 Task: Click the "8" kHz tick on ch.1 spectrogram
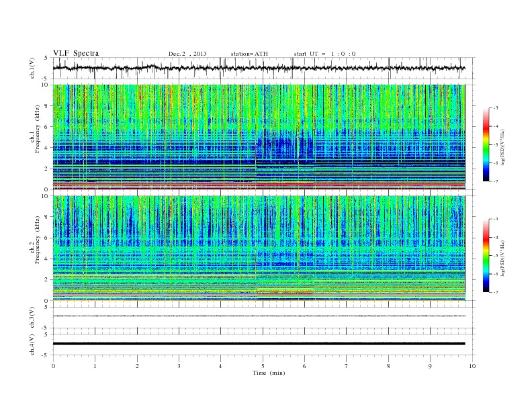[x=47, y=105]
